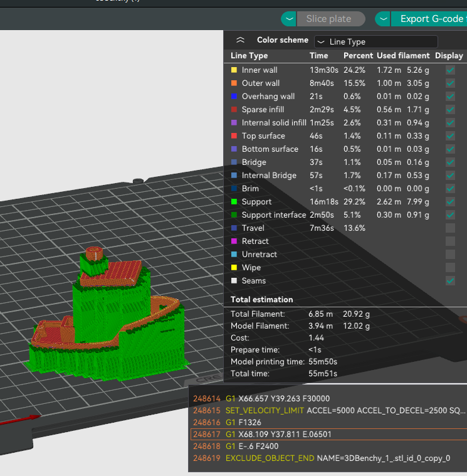Toggle Overhang wall display checkbox
This screenshot has width=467, height=476.
(450, 97)
